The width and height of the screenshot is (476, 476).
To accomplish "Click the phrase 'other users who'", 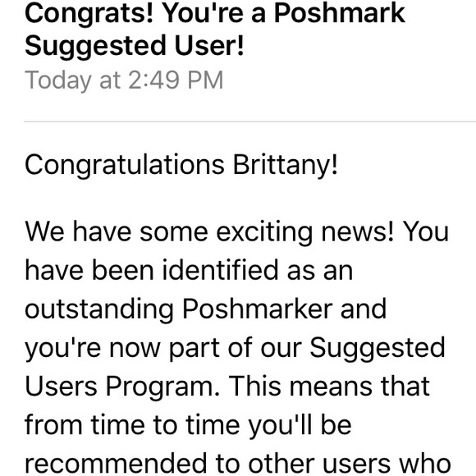I will tap(350, 464).
